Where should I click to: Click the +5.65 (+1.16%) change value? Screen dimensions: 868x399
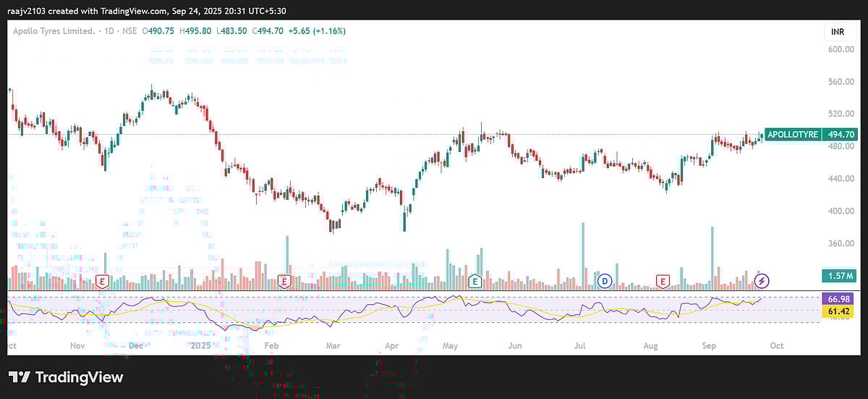[316, 31]
